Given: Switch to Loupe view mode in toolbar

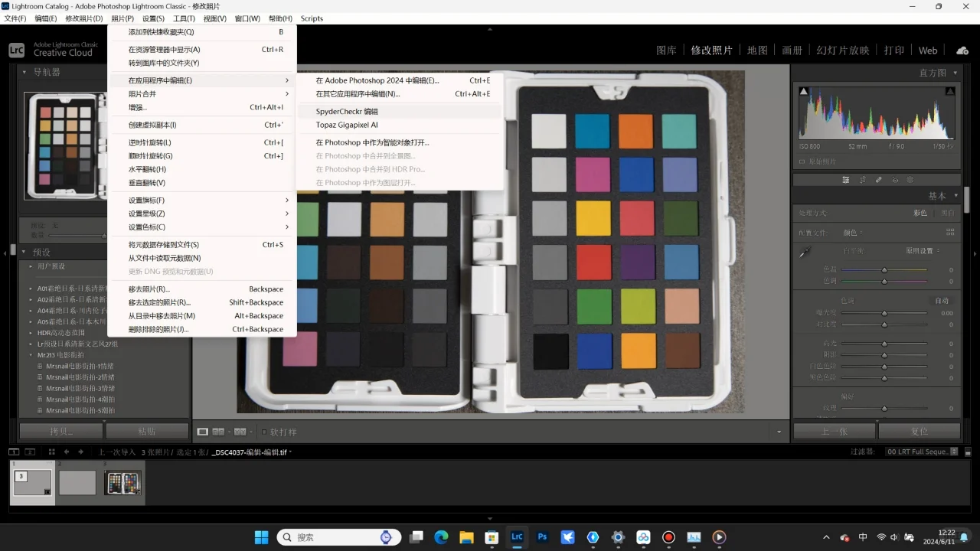Looking at the screenshot, I should [203, 432].
